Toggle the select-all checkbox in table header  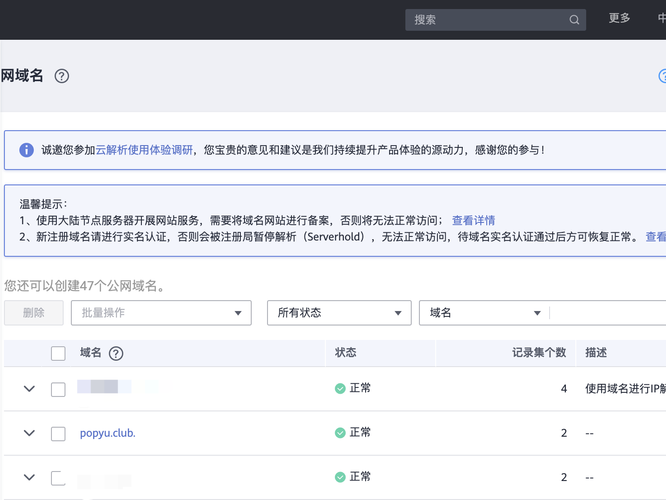[58, 353]
